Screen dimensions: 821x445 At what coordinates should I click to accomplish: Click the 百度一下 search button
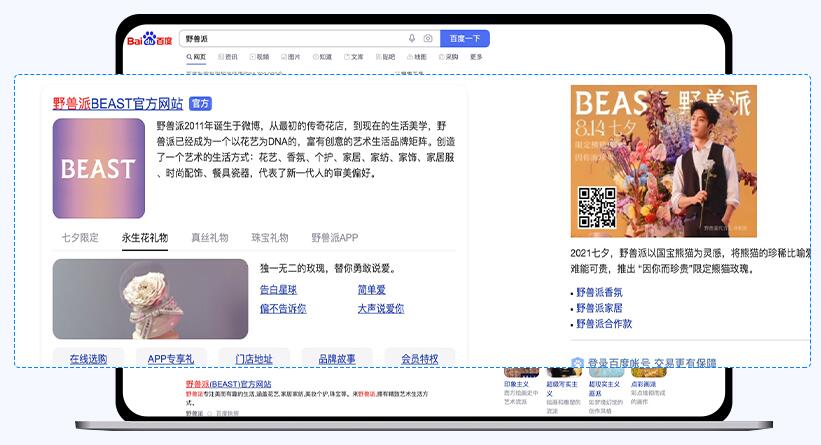tap(465, 38)
